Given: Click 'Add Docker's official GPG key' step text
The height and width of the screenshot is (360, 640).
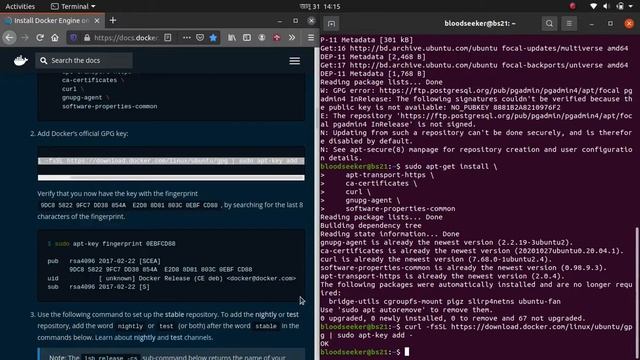Looking at the screenshot, I should click(x=82, y=133).
